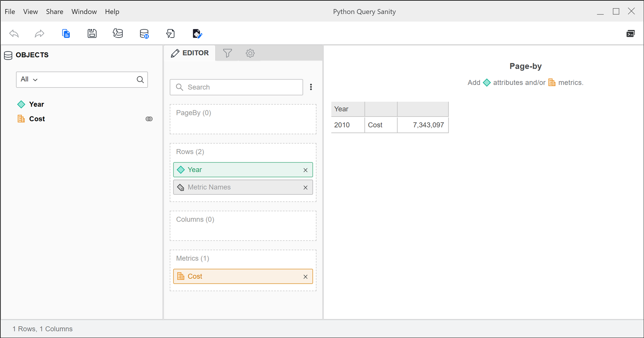Click the Redo arrow in the toolbar

(39, 34)
